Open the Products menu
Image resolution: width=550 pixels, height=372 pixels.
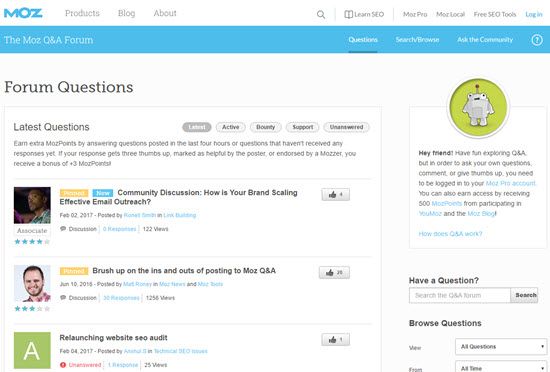tap(82, 13)
